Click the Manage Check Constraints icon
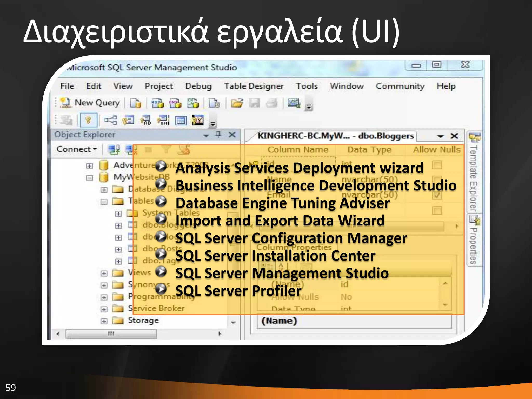Image resolution: width=532 pixels, height=399 pixels. coord(181,120)
